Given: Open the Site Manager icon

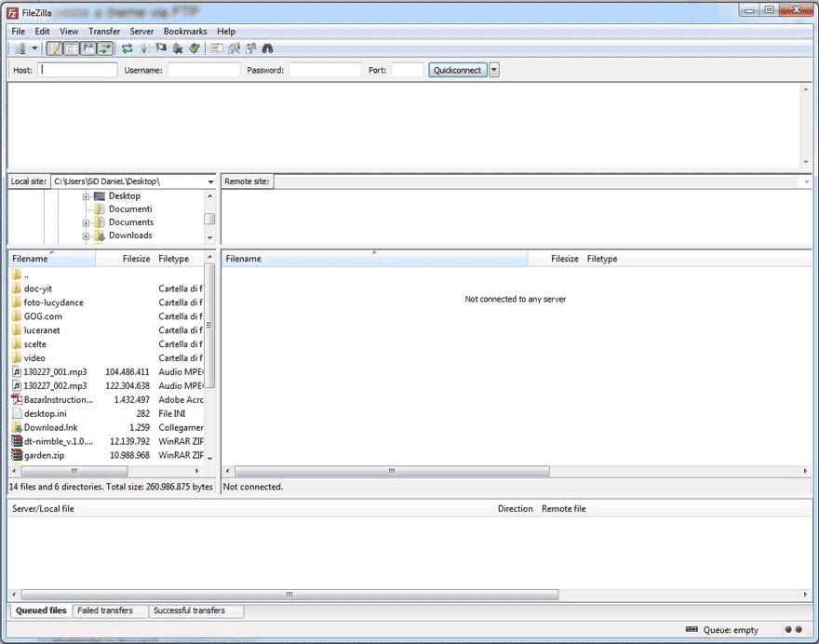Looking at the screenshot, I should (20, 48).
